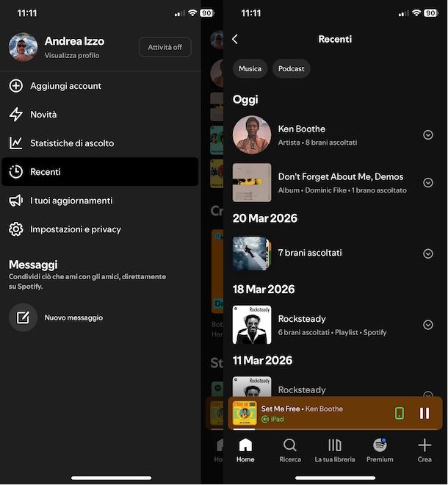
Task: Tap the chart icon for Statistiche di ascolto
Action: click(15, 143)
